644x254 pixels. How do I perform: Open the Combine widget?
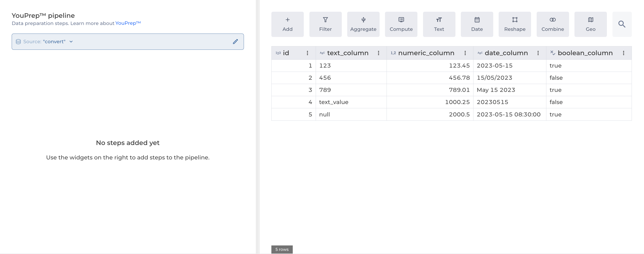[x=552, y=24]
